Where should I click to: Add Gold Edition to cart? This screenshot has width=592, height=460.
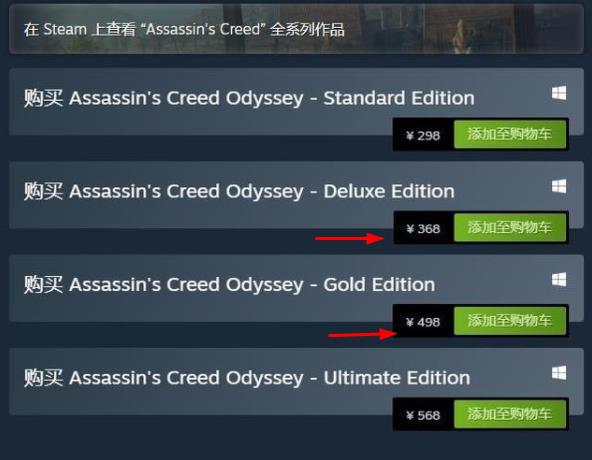510,321
